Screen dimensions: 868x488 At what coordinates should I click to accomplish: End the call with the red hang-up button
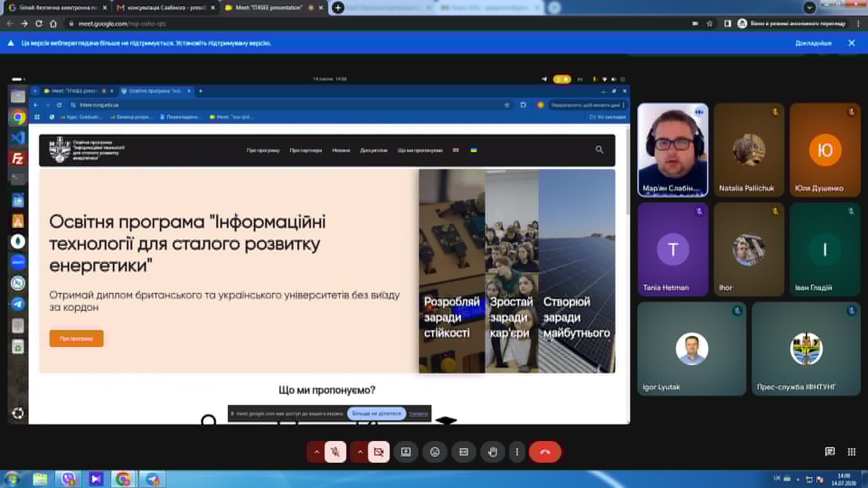coord(545,452)
